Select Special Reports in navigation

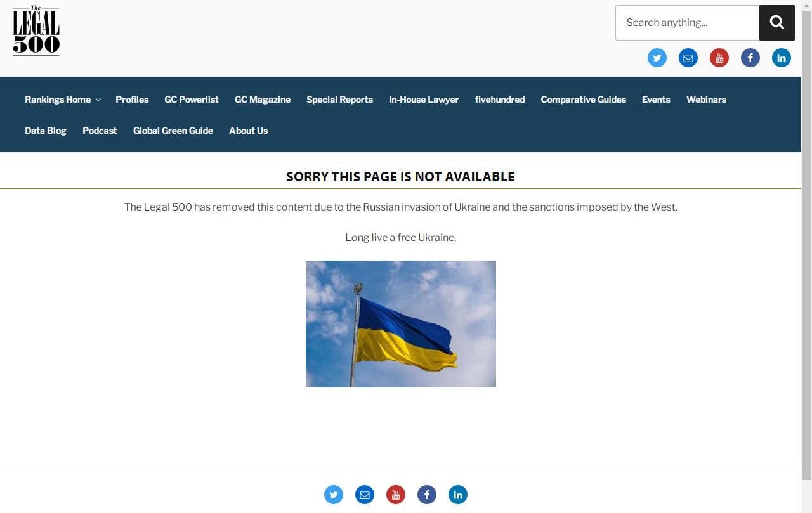click(339, 100)
